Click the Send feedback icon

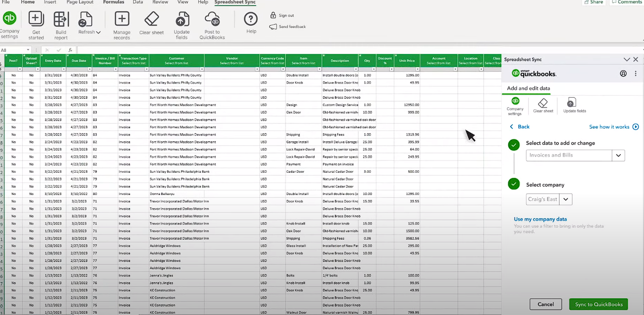[x=273, y=27]
